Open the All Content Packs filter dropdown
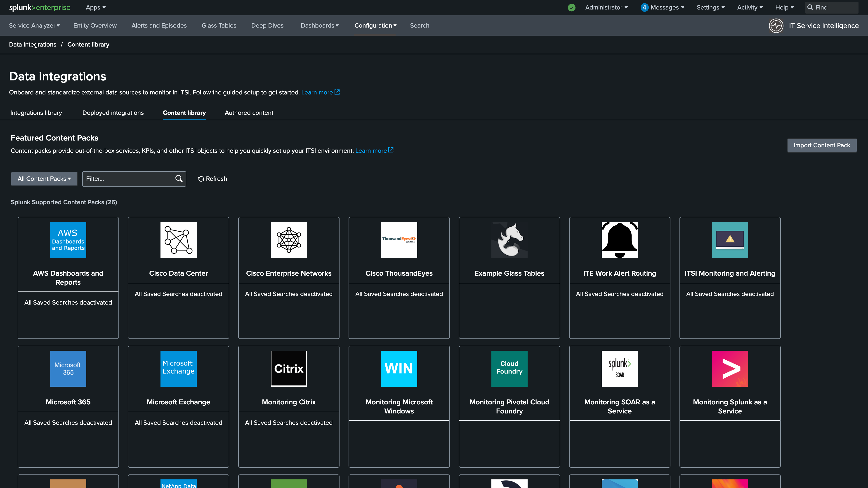 44,179
